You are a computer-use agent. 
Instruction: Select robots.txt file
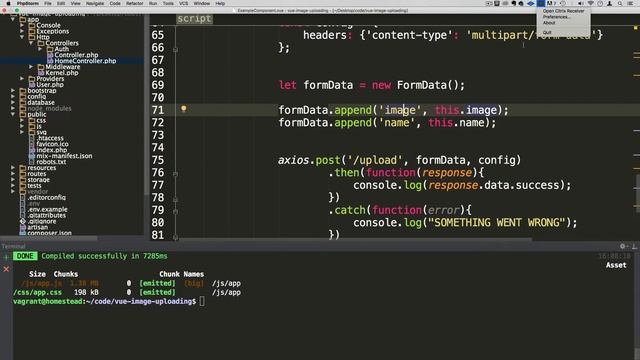click(x=51, y=162)
